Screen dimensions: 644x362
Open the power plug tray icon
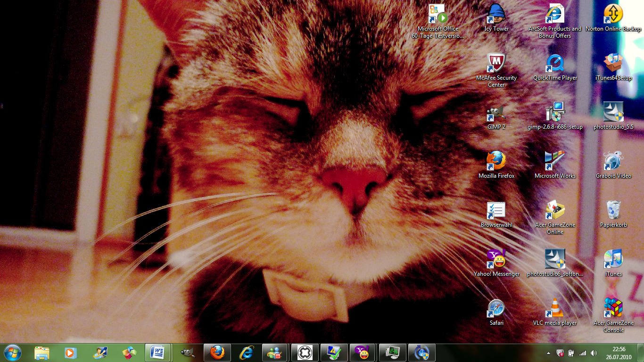click(571, 353)
